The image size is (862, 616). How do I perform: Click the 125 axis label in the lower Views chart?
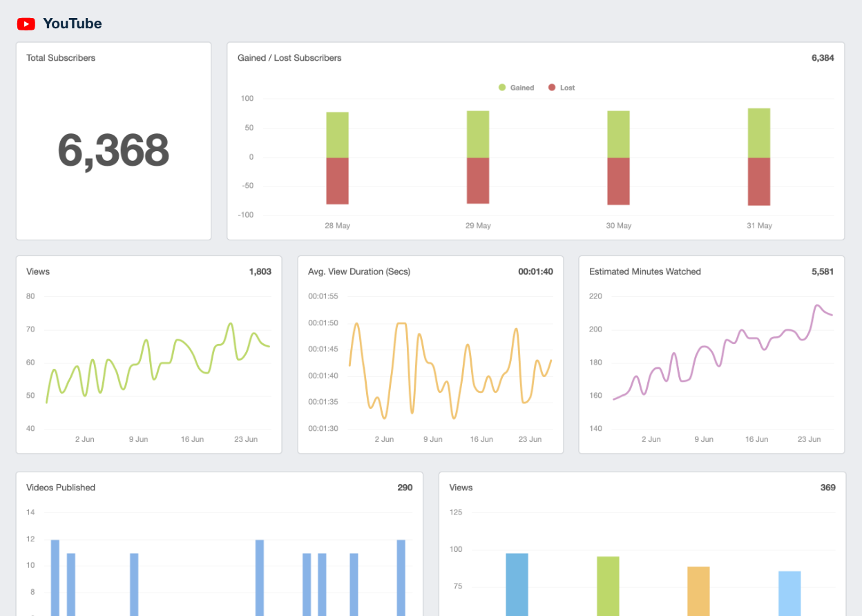coord(456,512)
